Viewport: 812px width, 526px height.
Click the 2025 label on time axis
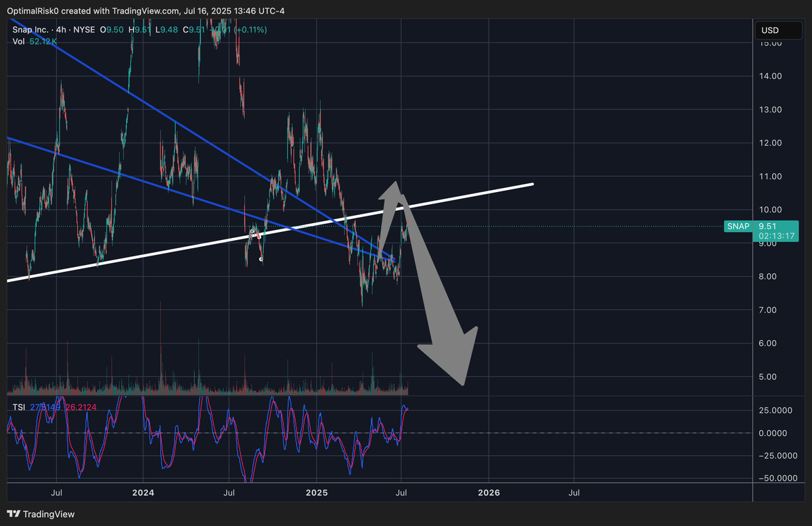317,493
